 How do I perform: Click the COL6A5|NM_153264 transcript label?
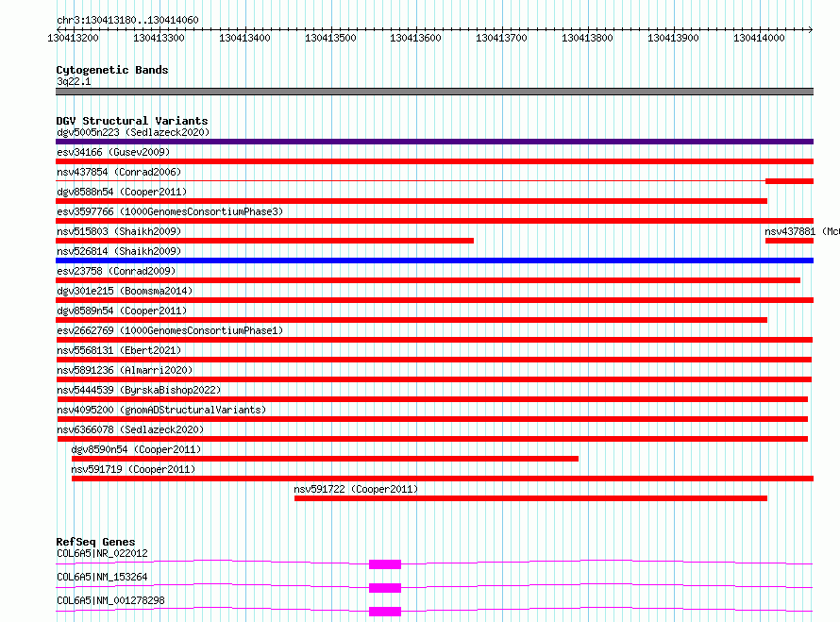pos(102,577)
